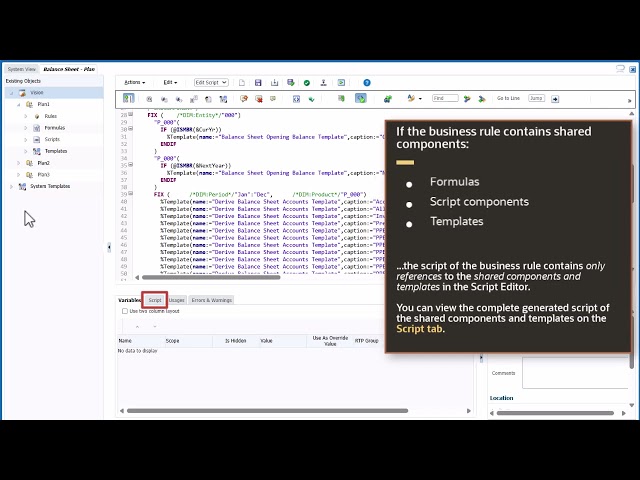Click the move-up arrow above the variables table

137,327
